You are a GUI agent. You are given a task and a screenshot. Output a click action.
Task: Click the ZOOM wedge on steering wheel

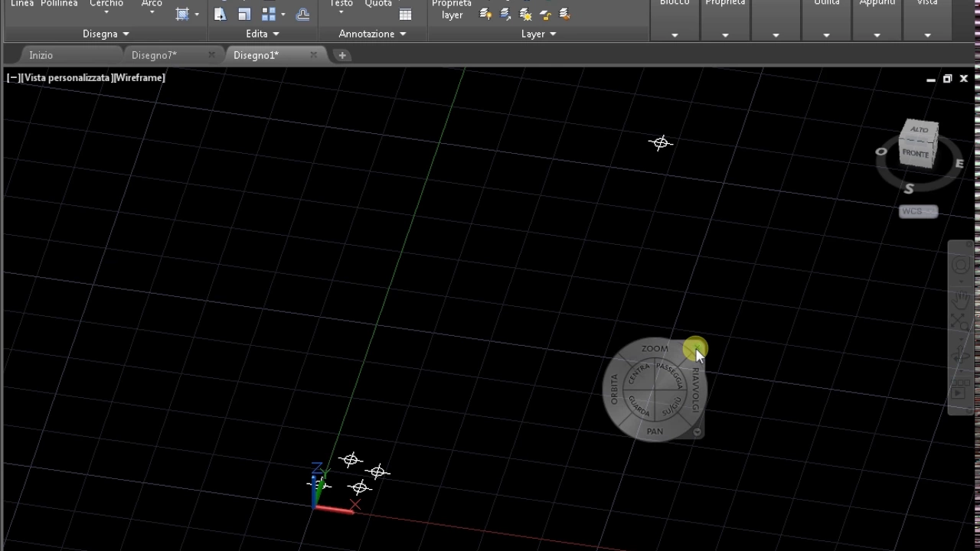pyautogui.click(x=655, y=348)
